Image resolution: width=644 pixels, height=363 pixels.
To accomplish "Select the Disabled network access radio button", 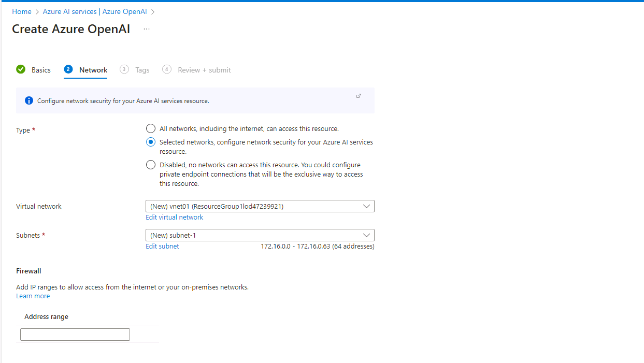I will (151, 165).
